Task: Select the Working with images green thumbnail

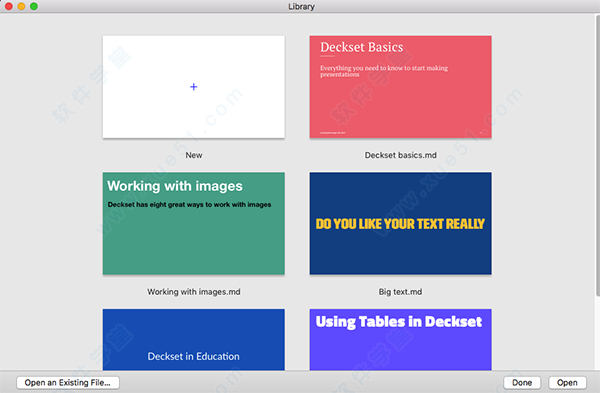Action: 194,223
